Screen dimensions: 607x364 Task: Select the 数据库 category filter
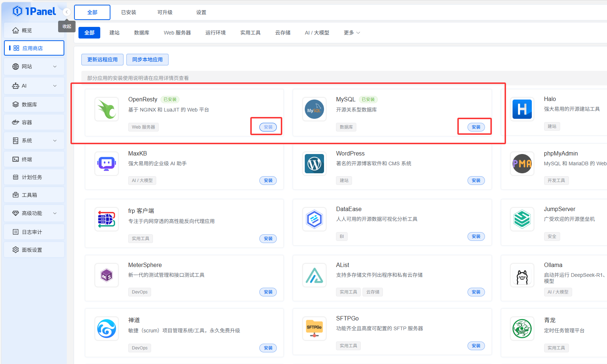pos(142,33)
